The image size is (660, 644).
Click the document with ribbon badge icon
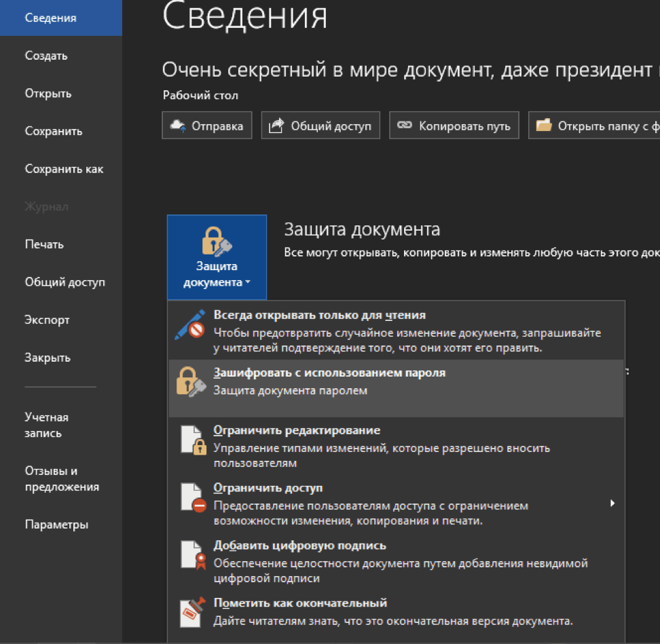point(194,555)
